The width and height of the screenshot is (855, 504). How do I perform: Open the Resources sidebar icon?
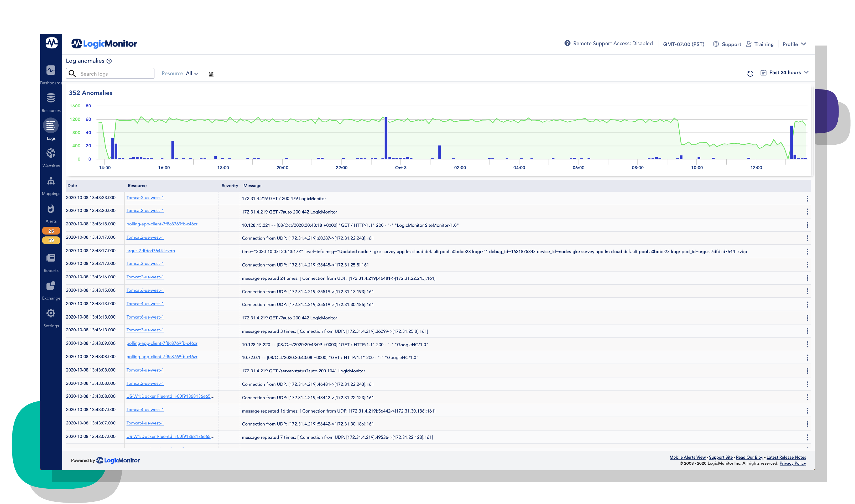click(51, 98)
